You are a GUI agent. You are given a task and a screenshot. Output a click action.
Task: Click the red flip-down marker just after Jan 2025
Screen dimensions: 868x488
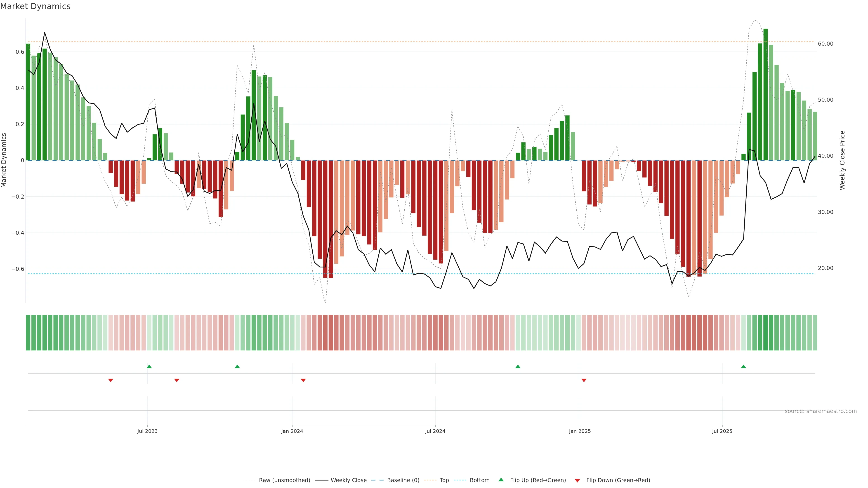[x=584, y=380]
